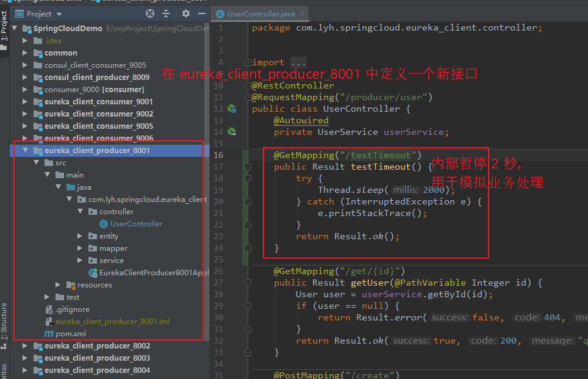Click fold toggle on line 17

pos(248,167)
